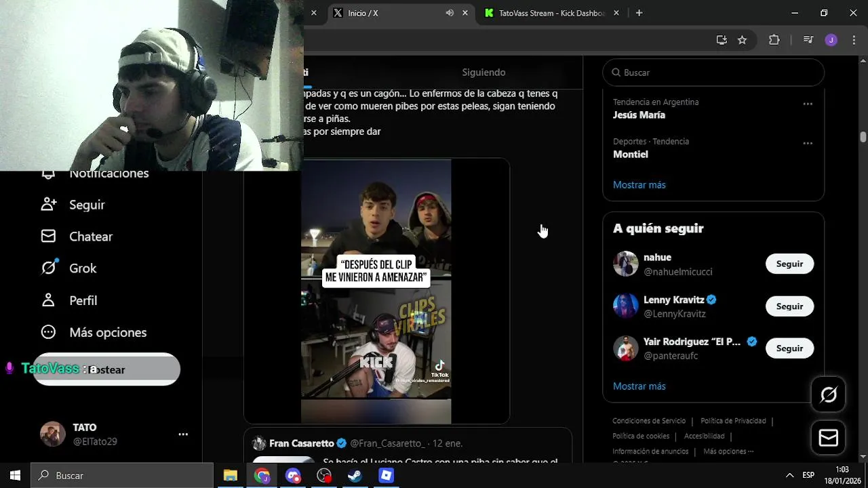Screen dimensions: 868x488
Task: Open Chrome from the taskbar
Action: coord(262,476)
